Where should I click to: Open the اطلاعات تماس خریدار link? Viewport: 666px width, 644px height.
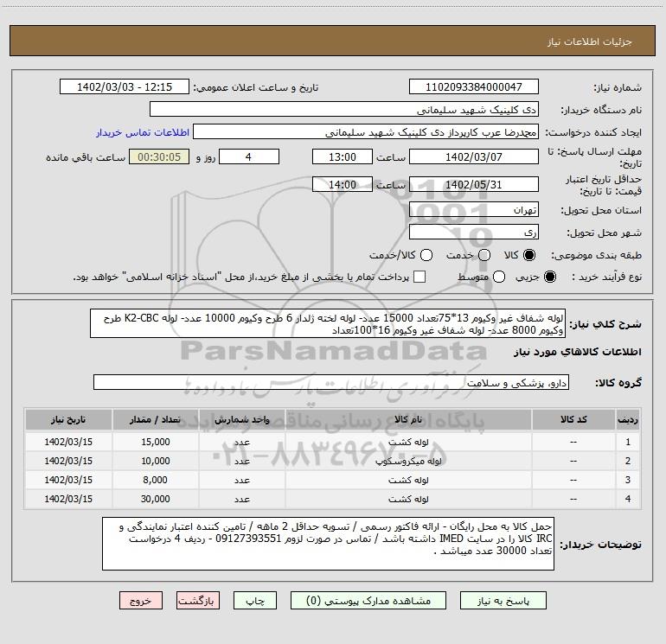pyautogui.click(x=143, y=132)
